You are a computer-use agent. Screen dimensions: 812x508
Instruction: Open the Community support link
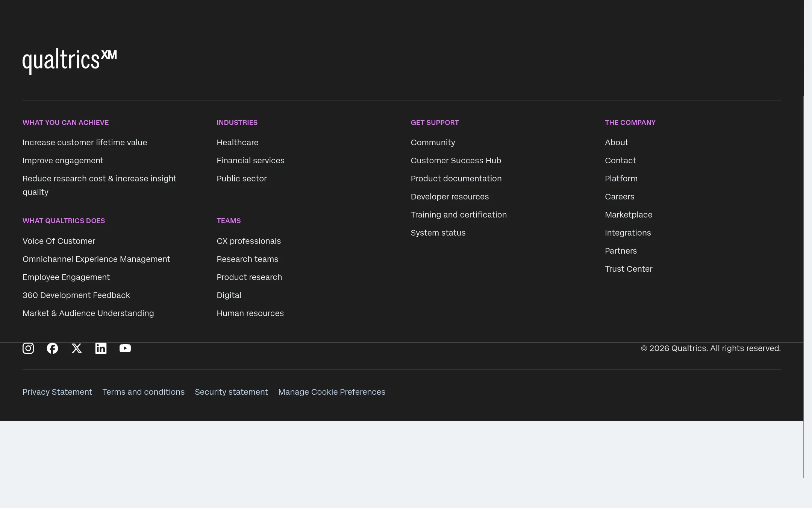[433, 143]
